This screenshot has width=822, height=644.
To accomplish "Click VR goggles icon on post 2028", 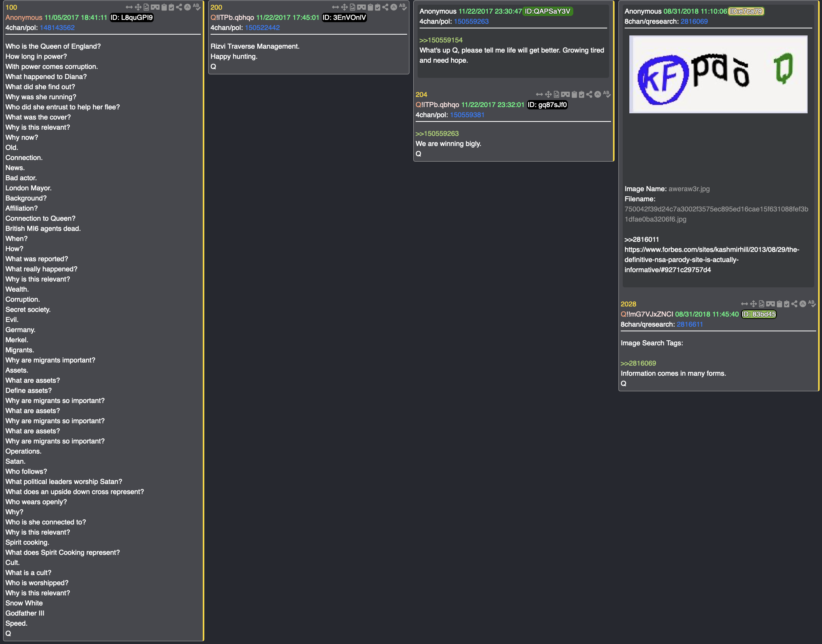I will click(x=771, y=304).
